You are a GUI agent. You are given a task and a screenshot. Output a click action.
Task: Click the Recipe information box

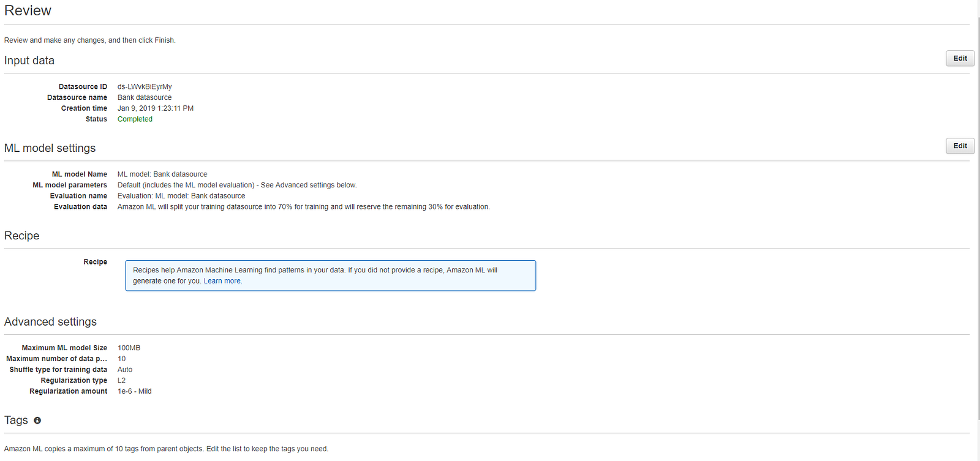click(x=330, y=275)
